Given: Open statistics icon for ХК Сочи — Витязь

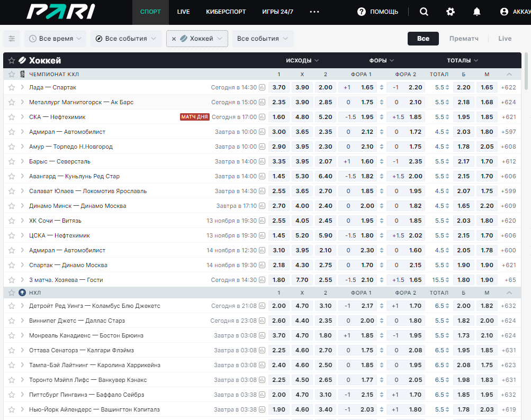Looking at the screenshot, I should click(262, 221).
